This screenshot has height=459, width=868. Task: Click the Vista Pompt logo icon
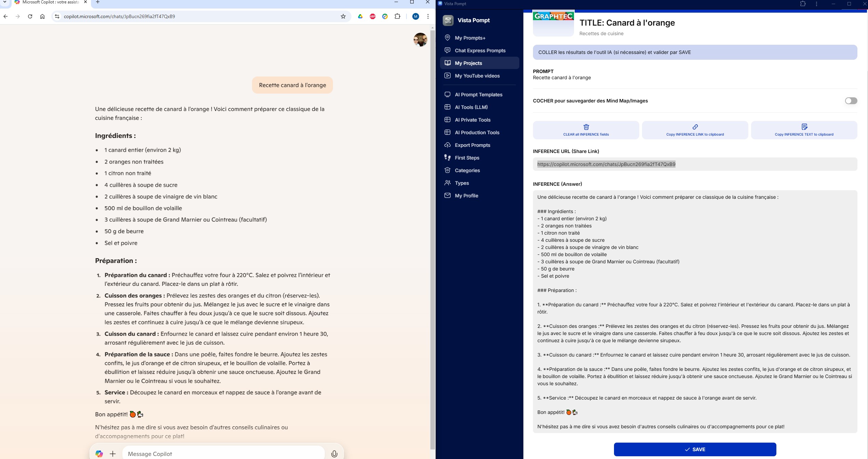pyautogui.click(x=448, y=20)
